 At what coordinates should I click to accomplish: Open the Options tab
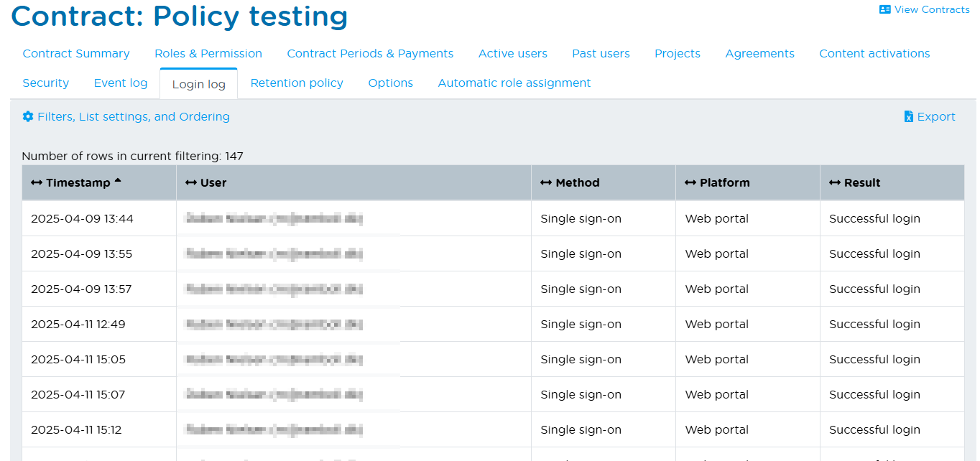[x=390, y=83]
